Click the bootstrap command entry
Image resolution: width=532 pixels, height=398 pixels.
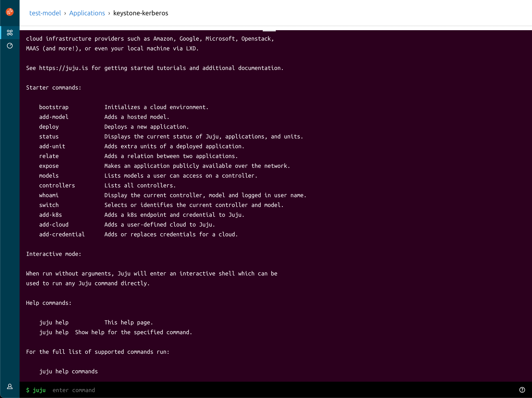(x=54, y=107)
